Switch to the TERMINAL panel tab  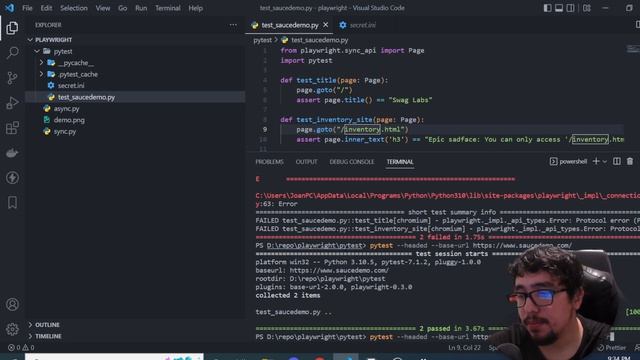(400, 162)
